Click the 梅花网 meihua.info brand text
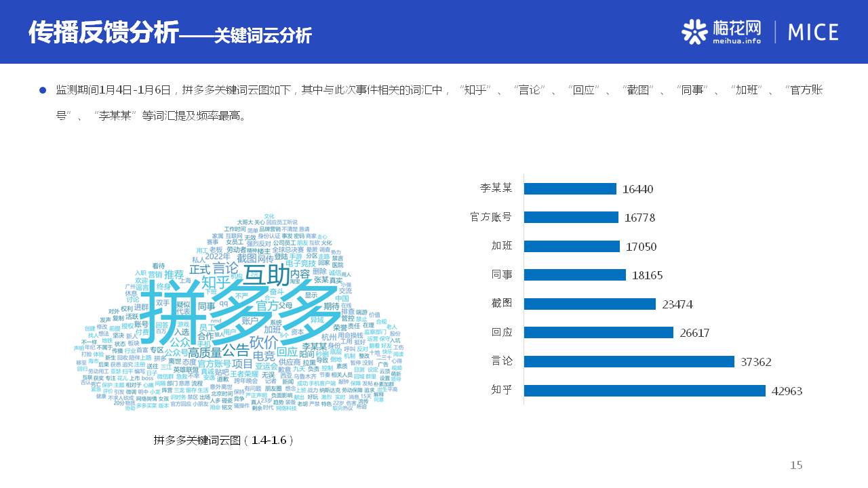The image size is (868, 488). point(736,32)
